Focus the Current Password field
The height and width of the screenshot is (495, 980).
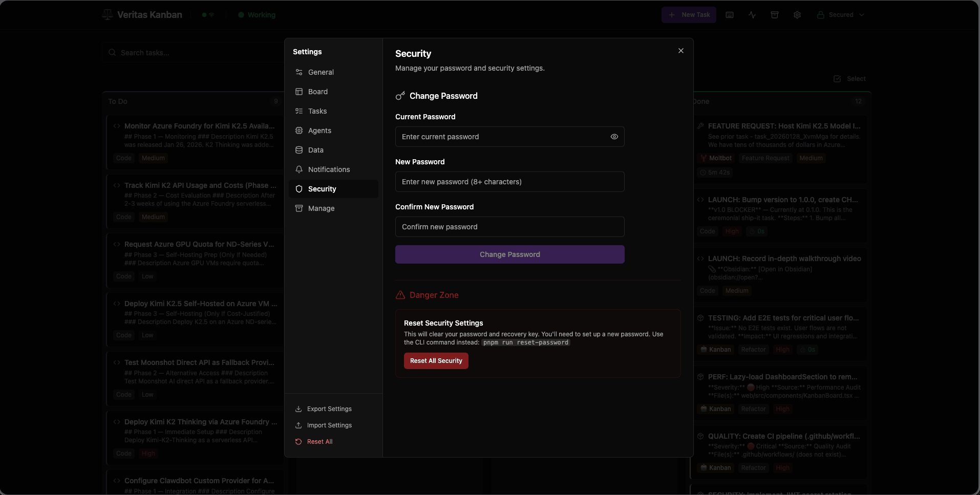(x=502, y=137)
